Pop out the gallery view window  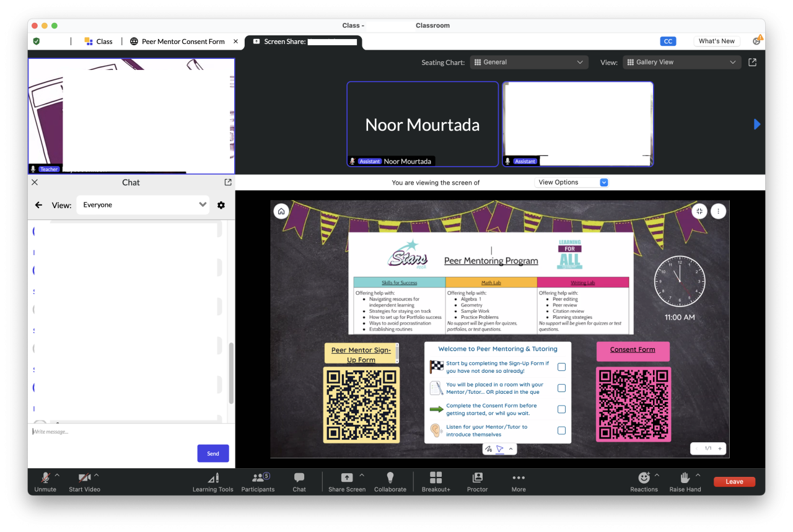(752, 62)
